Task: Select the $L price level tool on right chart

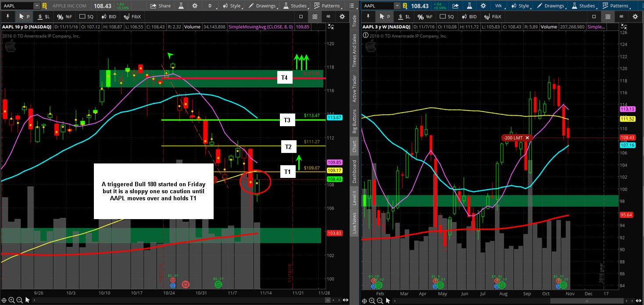Action: point(404,16)
